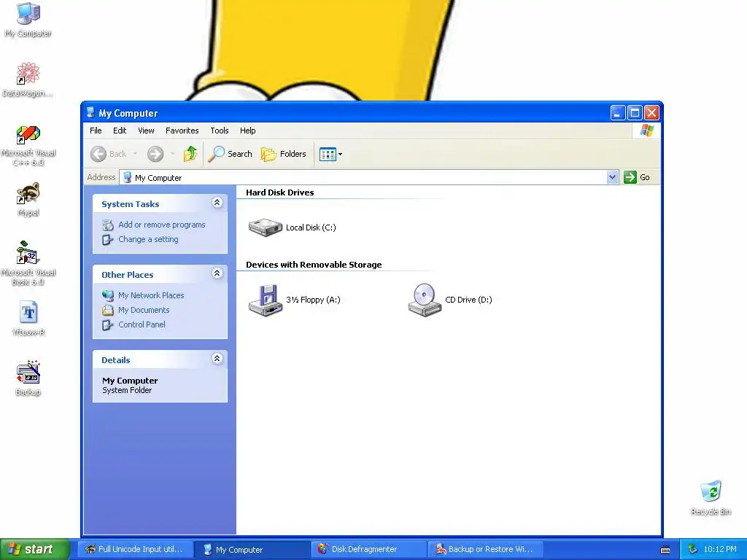Viewport: 747px width, 560px height.
Task: Click the Change a setting icon
Action: [108, 239]
